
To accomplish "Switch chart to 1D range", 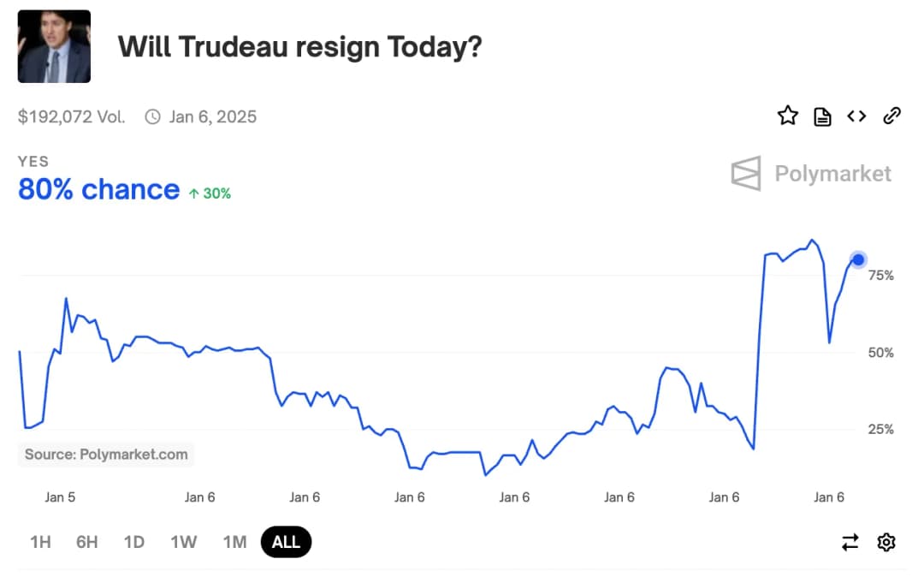I will pyautogui.click(x=133, y=542).
